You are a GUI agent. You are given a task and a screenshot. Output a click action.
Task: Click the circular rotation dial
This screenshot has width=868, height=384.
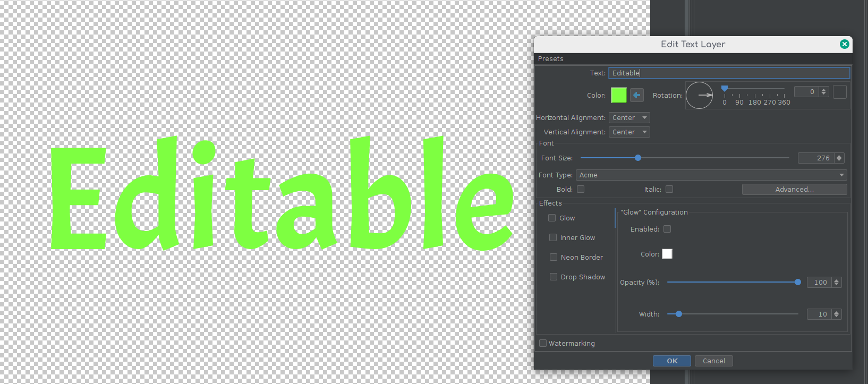coord(700,95)
